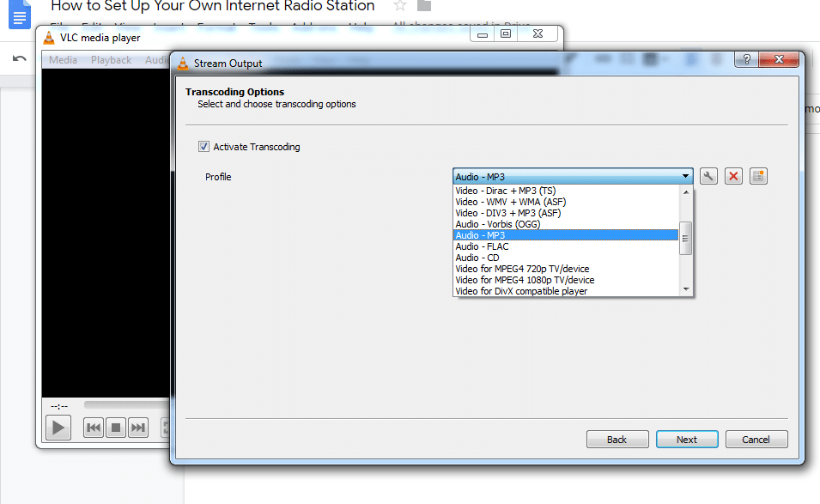820x504 pixels.
Task: Click the wrench icon to edit selected profile
Action: (708, 176)
